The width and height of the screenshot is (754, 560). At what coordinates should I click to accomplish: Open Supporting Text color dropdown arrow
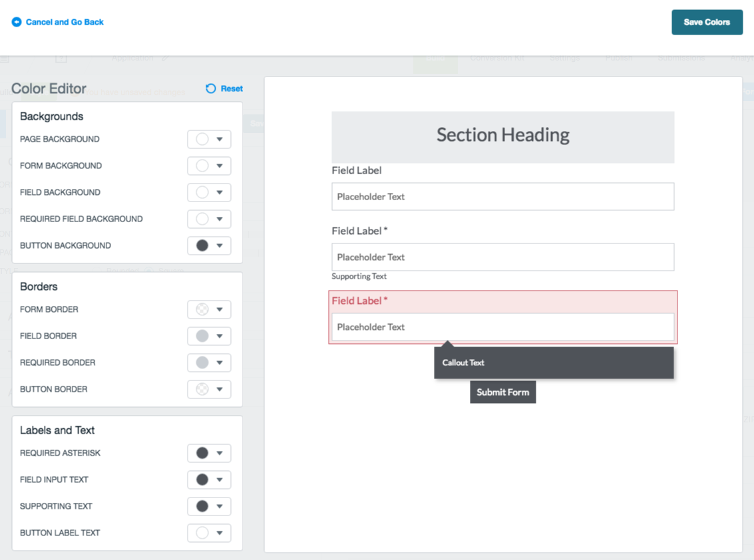220,507
